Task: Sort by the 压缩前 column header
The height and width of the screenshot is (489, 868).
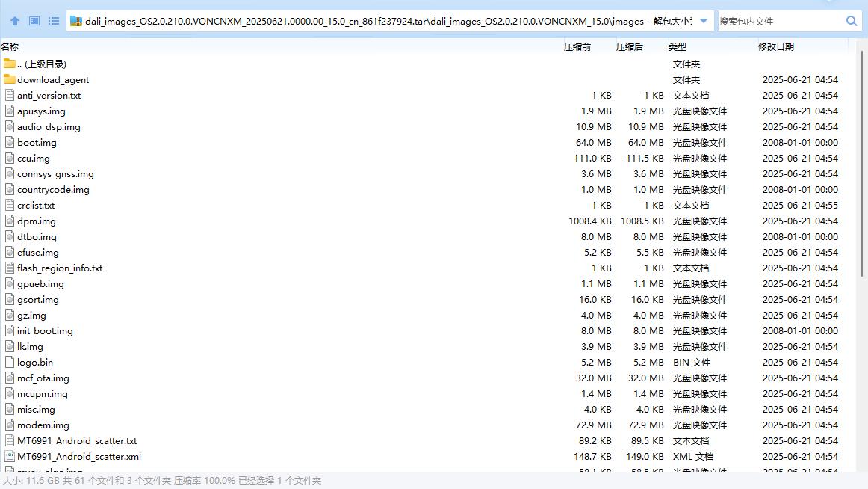Action: click(577, 46)
